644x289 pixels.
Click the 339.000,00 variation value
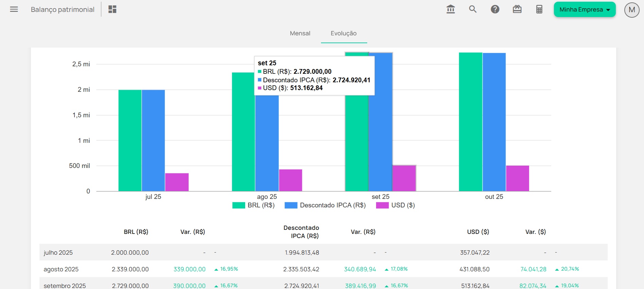189,269
